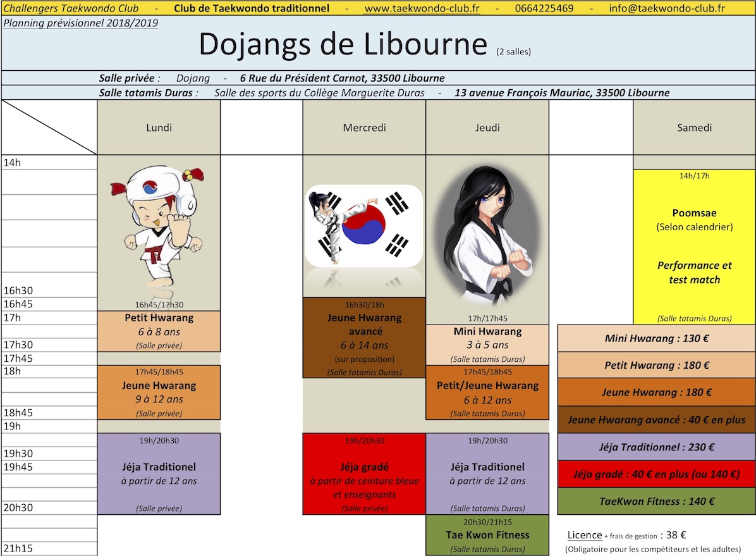Click the Jéja Traditionnel : 230 € price swatch
This screenshot has width=756, height=556.
pyautogui.click(x=656, y=447)
